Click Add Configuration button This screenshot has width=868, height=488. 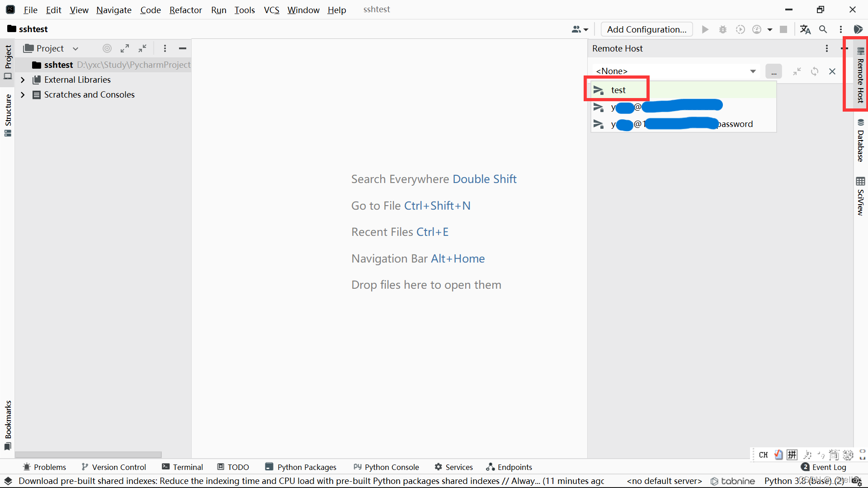coord(646,29)
